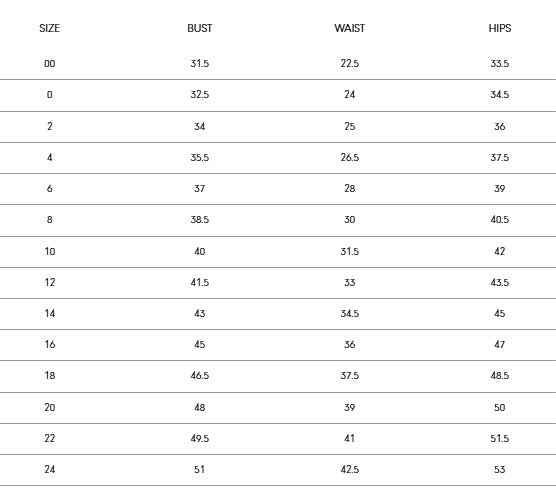Select the size 24 row label
This screenshot has width=556, height=504.
50,470
